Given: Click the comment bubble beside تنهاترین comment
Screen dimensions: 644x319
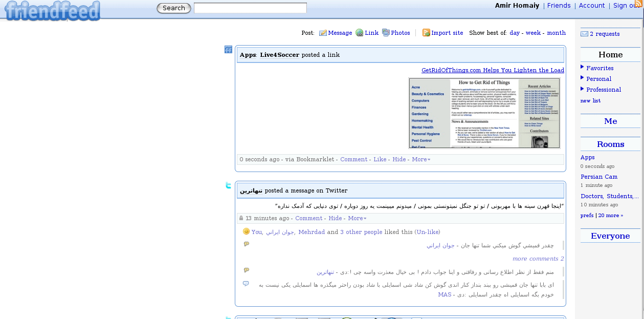Looking at the screenshot, I should (247, 270).
